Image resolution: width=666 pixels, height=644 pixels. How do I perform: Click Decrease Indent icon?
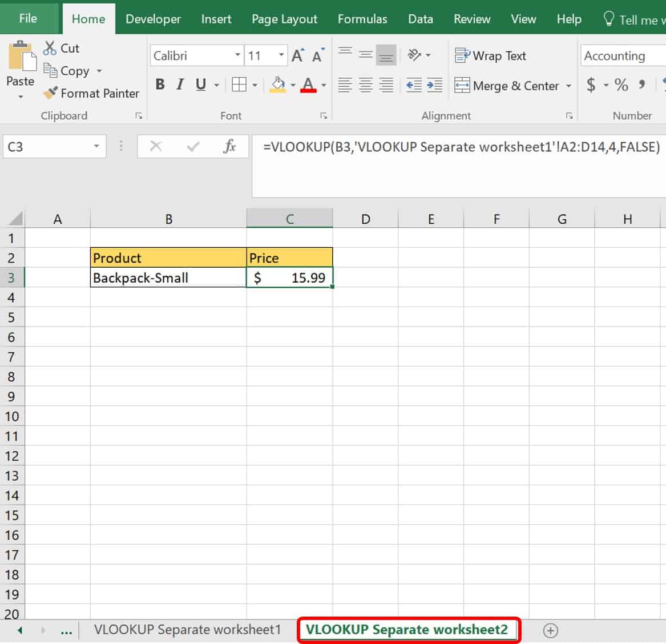(414, 85)
